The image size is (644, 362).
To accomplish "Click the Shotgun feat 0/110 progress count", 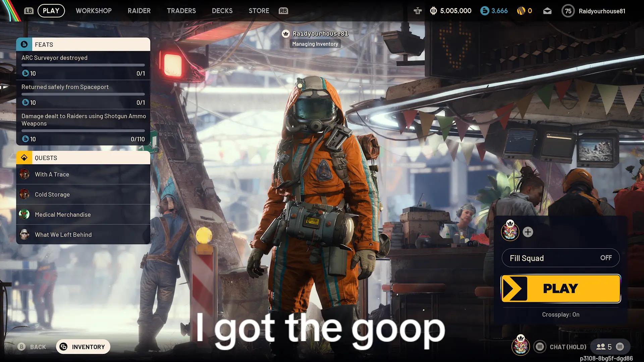I will (138, 139).
